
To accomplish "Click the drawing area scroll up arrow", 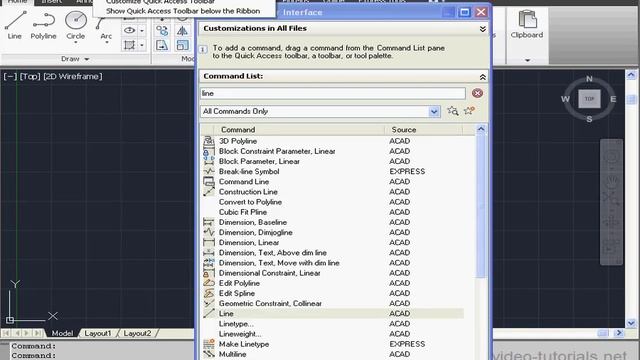I will click(631, 75).
